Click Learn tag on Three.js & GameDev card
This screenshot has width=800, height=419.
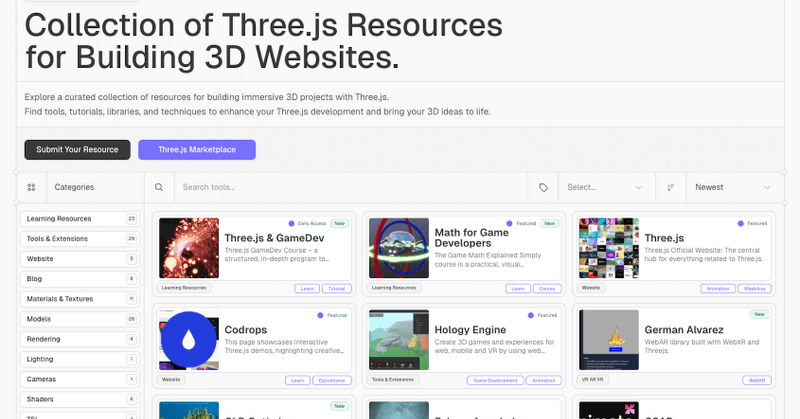[x=307, y=288]
